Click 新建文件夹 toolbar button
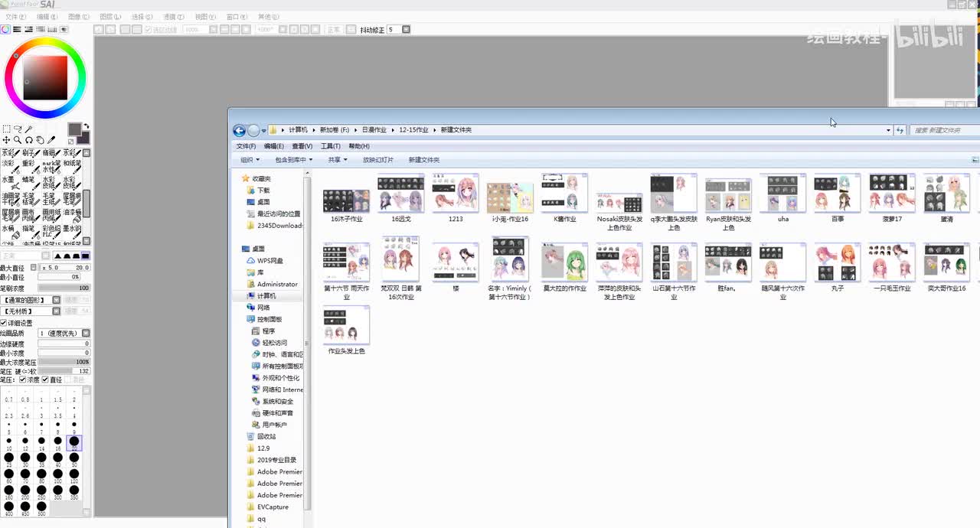Screen dimensions: 980x528 [423, 160]
